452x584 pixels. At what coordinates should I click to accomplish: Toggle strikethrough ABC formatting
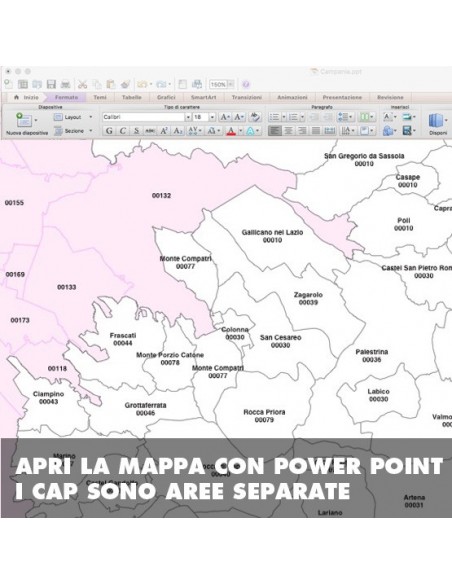click(150, 131)
